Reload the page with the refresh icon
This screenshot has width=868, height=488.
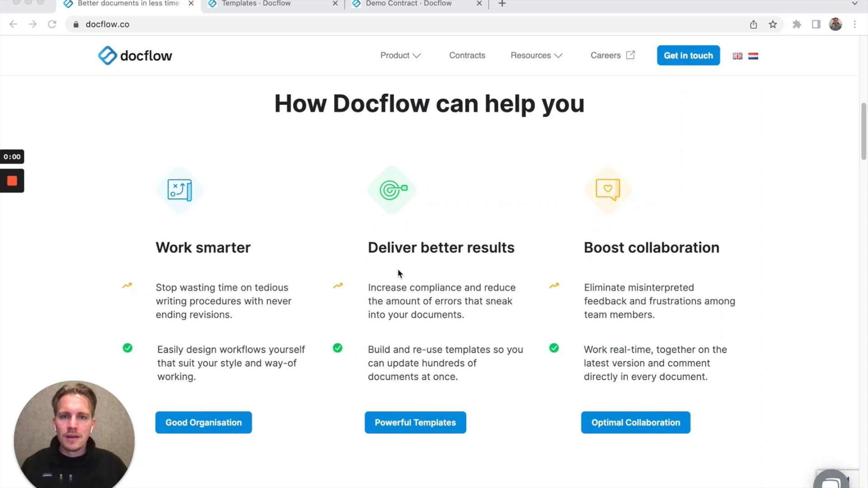coord(52,24)
